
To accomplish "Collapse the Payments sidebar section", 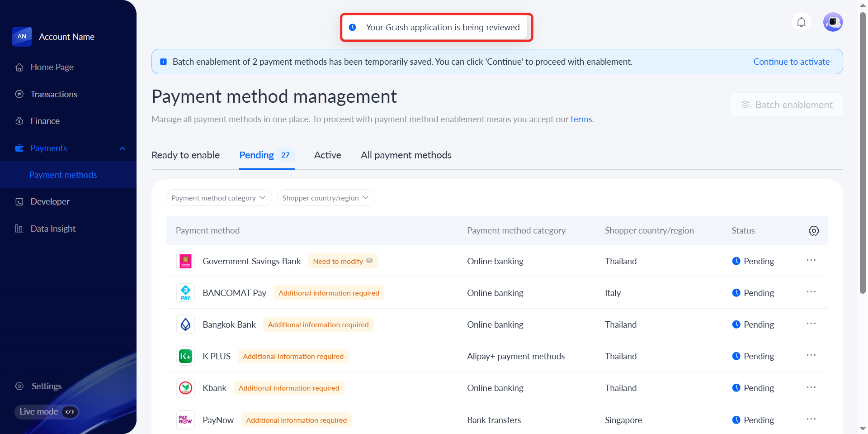I will point(123,148).
